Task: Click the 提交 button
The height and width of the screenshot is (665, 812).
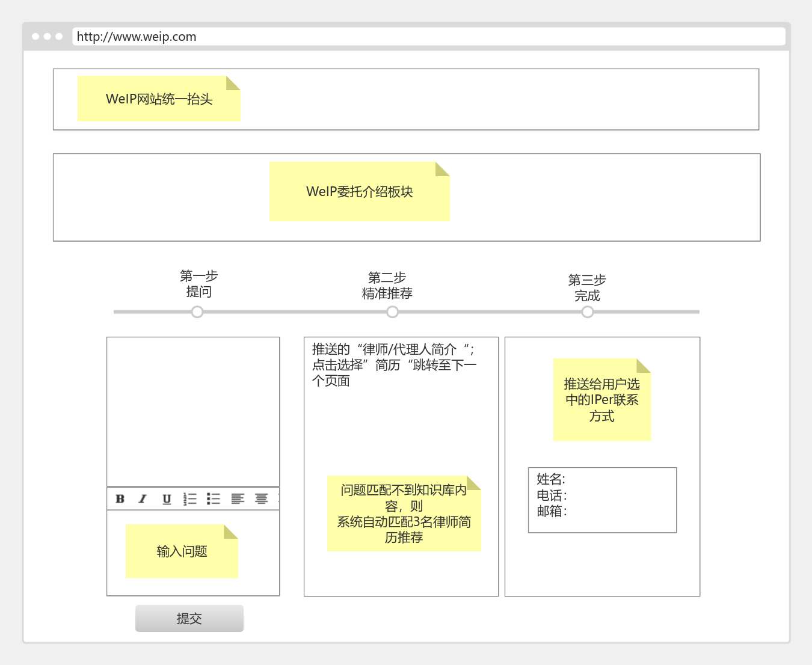Action: [x=189, y=618]
